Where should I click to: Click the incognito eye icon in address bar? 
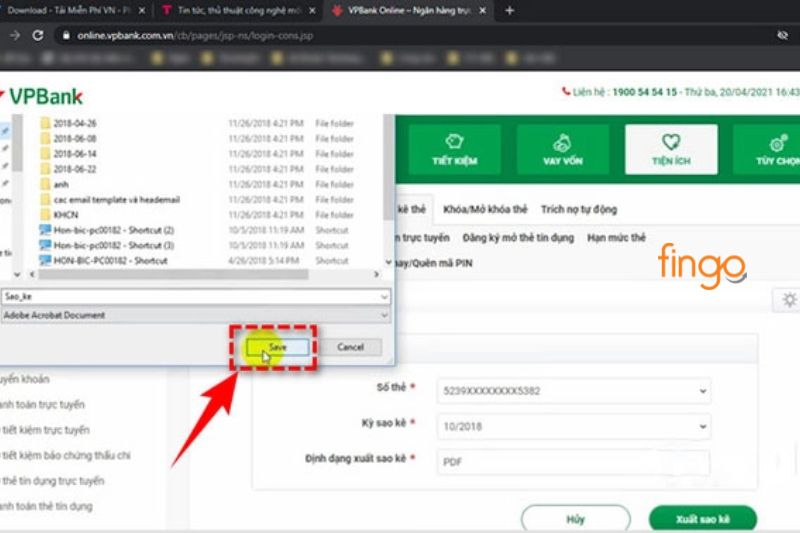[782, 35]
